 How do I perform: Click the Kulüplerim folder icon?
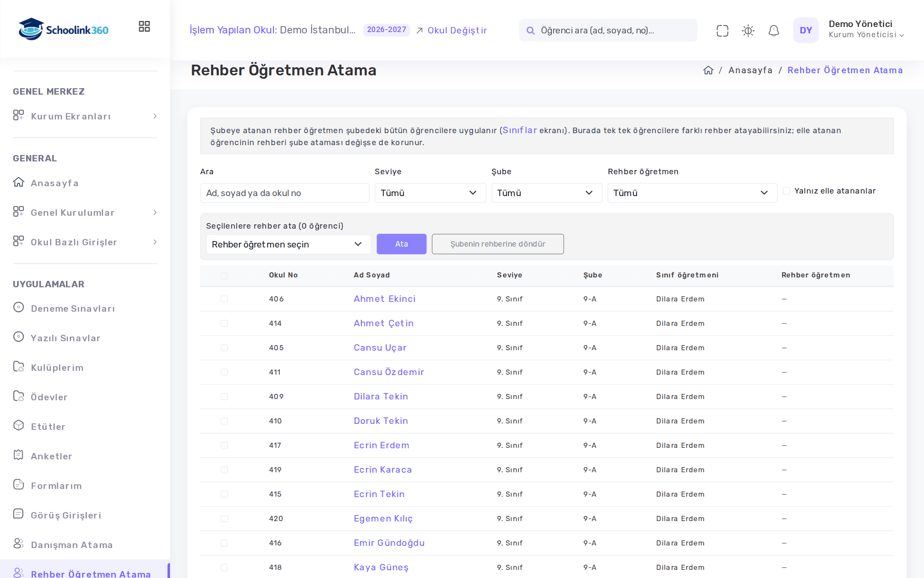pos(18,366)
